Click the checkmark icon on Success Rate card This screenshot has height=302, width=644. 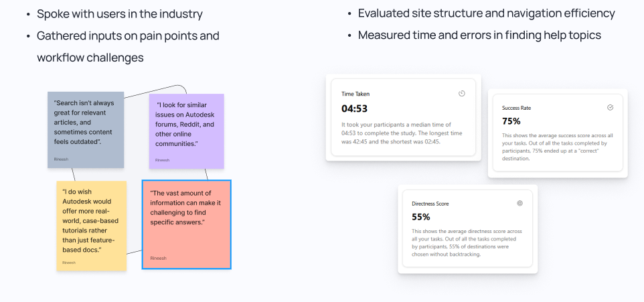(610, 108)
